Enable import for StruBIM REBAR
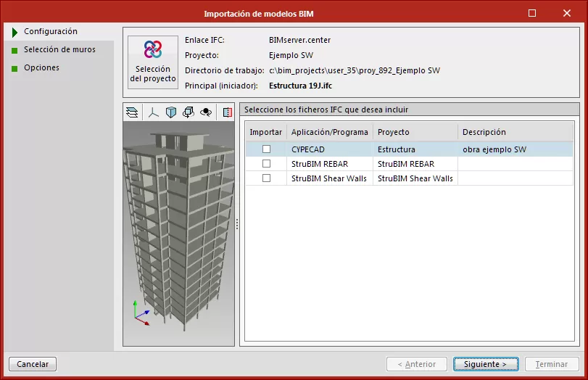Screen dimensions: 588x380 point(266,164)
